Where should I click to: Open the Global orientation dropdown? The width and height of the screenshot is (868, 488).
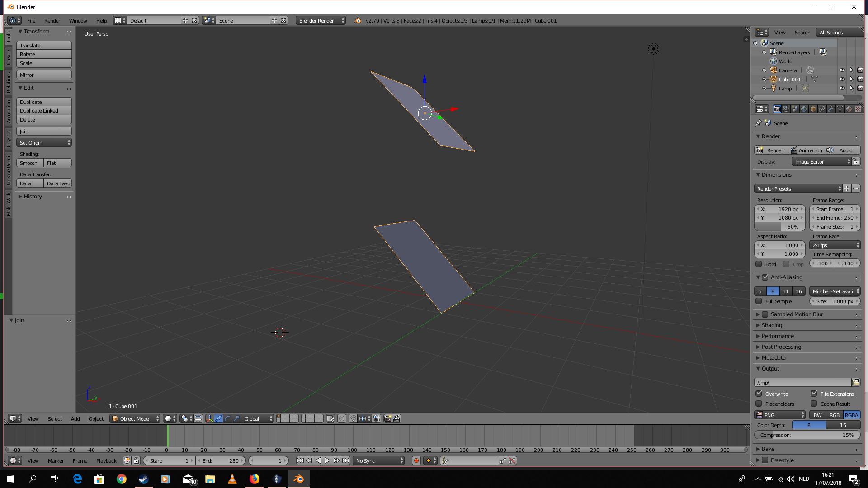pyautogui.click(x=258, y=419)
